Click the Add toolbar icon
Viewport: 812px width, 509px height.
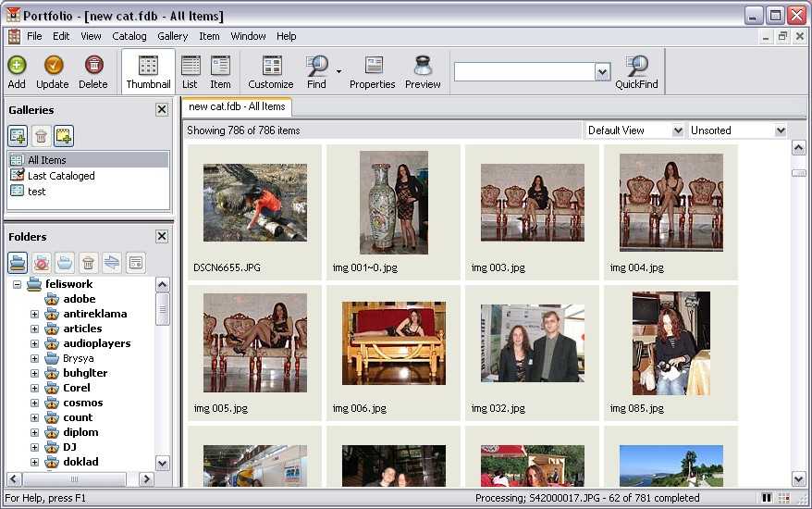[x=17, y=72]
